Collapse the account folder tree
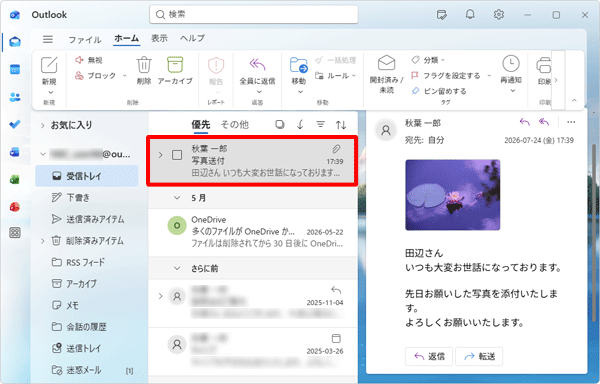 pyautogui.click(x=43, y=154)
